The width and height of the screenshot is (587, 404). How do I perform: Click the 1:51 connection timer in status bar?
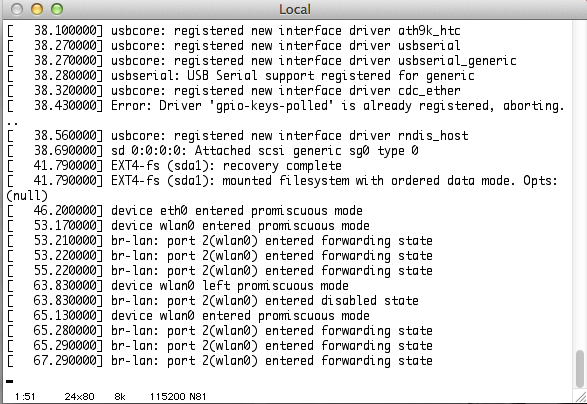[x=25, y=397]
